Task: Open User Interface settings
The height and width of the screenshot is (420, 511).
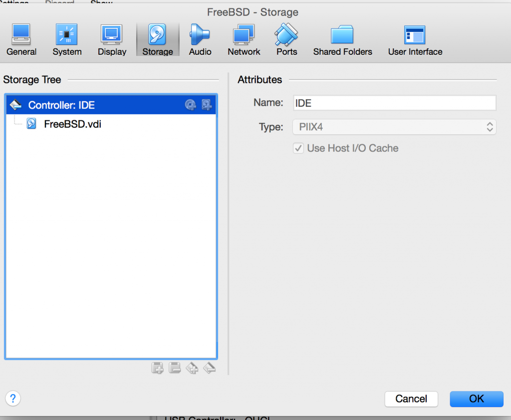Action: point(415,40)
